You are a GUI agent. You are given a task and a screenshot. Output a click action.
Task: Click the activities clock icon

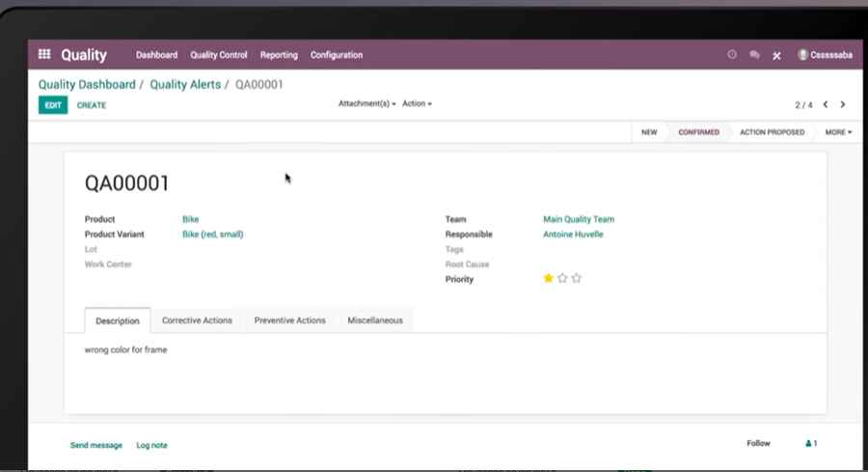[x=732, y=55]
